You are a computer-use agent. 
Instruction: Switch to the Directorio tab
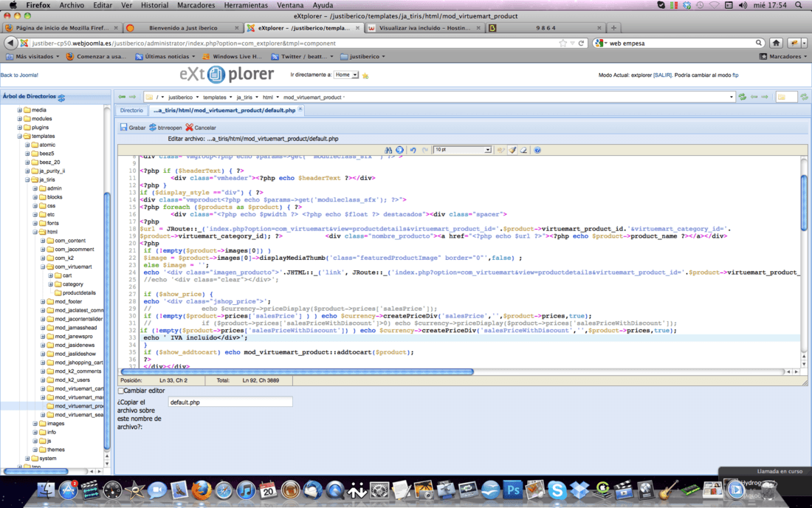[x=131, y=110]
